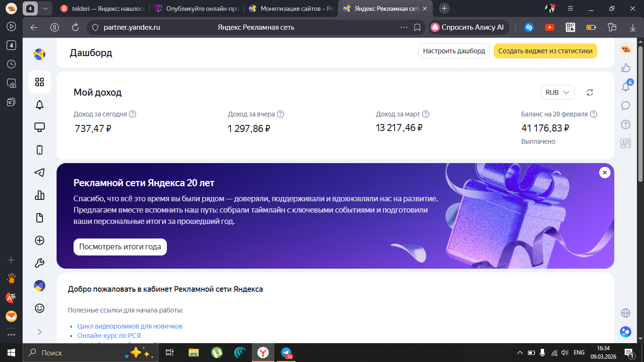Screen dimensions: 644x362
Task: Open the dashboard grid icon in the sidebar
Action: click(x=40, y=82)
